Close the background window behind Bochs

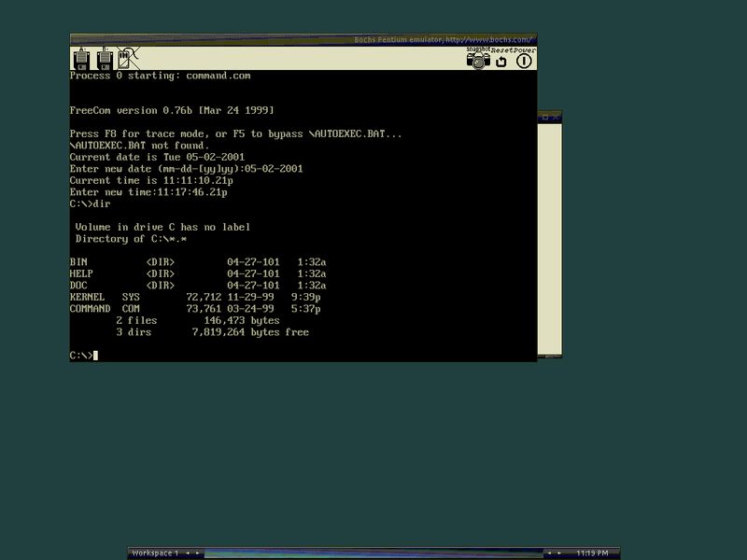point(555,118)
